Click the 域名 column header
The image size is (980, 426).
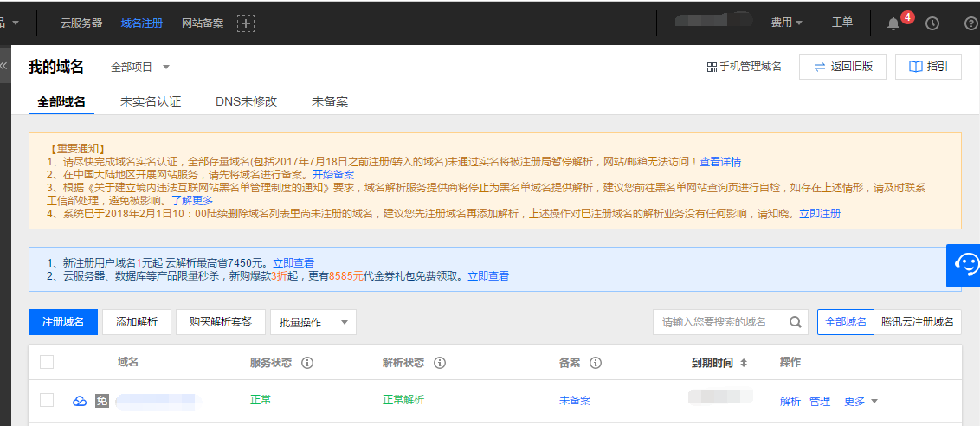(x=127, y=362)
